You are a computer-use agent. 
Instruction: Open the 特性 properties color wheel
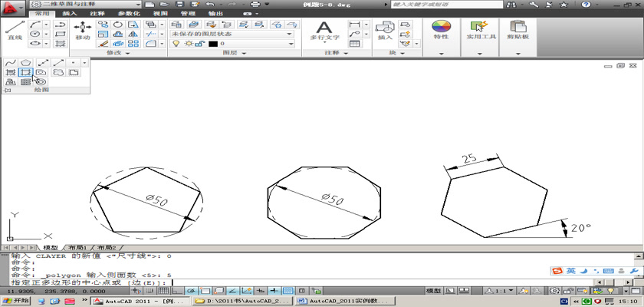[441, 28]
